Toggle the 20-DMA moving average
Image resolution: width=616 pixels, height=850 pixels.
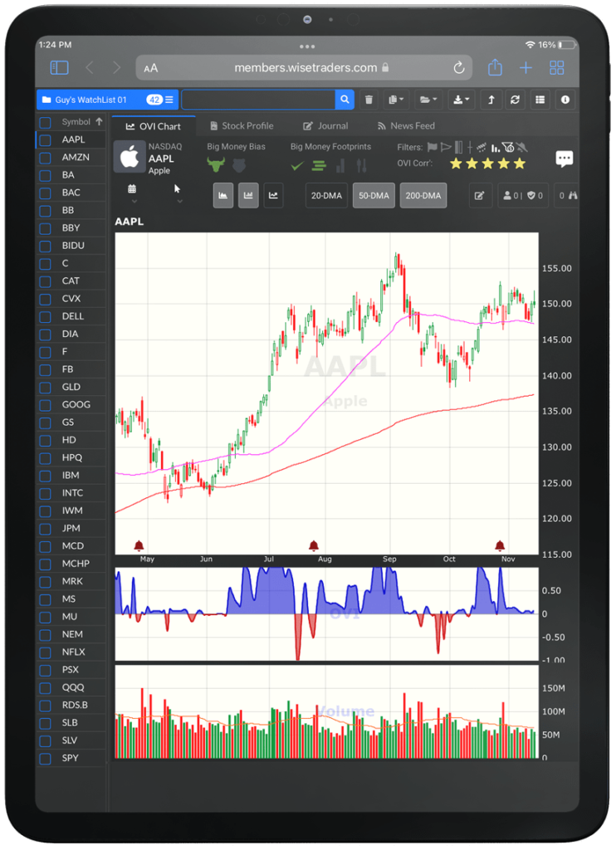[326, 196]
